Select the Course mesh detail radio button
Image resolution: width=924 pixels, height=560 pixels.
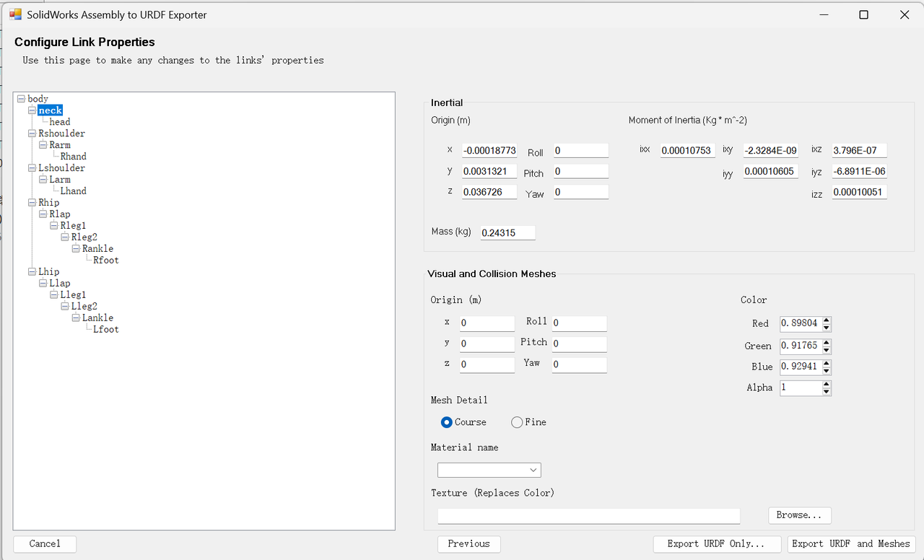446,422
